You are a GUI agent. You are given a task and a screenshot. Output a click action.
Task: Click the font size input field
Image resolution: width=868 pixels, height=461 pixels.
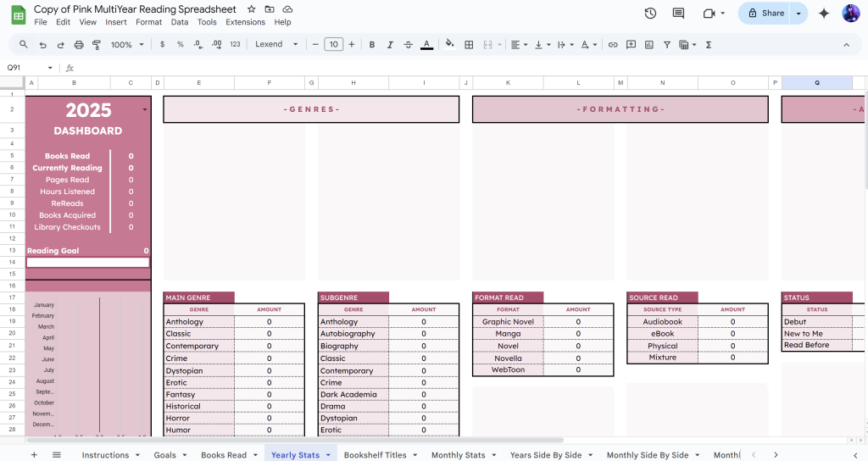333,45
